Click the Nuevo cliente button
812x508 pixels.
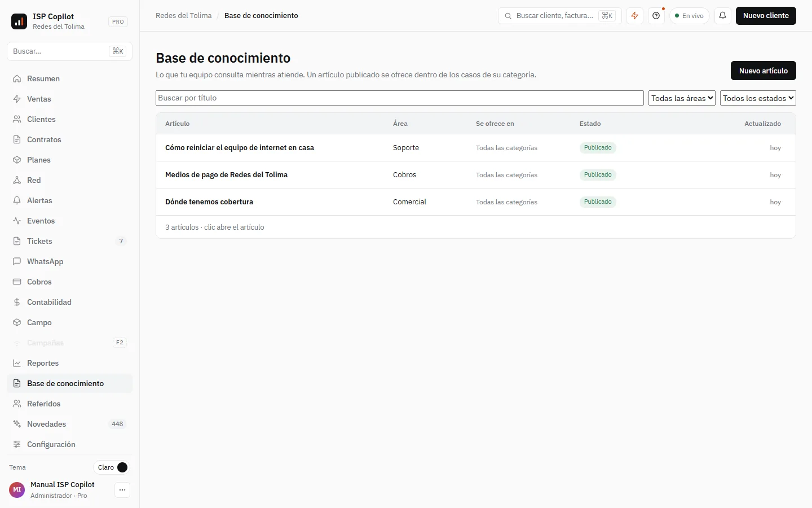[766, 16]
